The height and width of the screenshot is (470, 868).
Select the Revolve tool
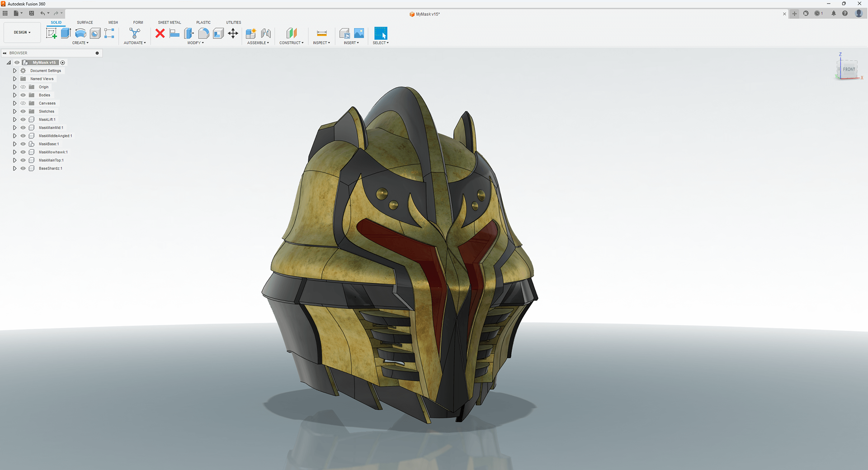pos(80,33)
